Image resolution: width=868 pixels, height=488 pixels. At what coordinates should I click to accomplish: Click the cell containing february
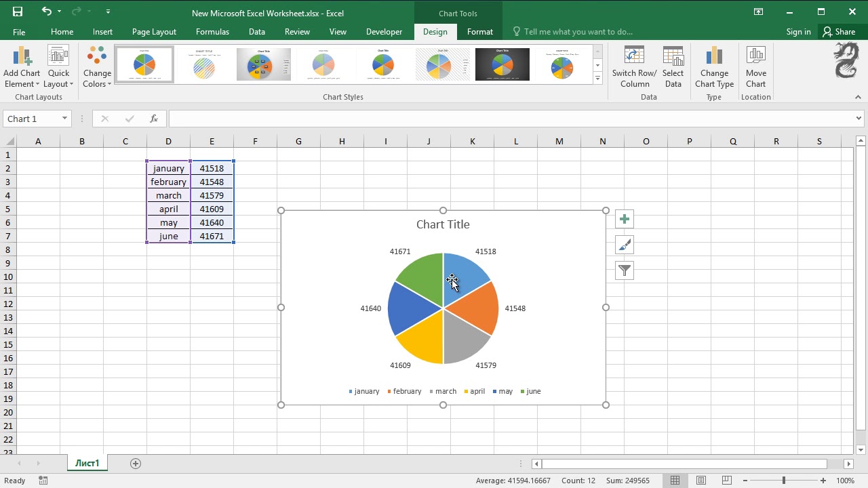point(168,182)
